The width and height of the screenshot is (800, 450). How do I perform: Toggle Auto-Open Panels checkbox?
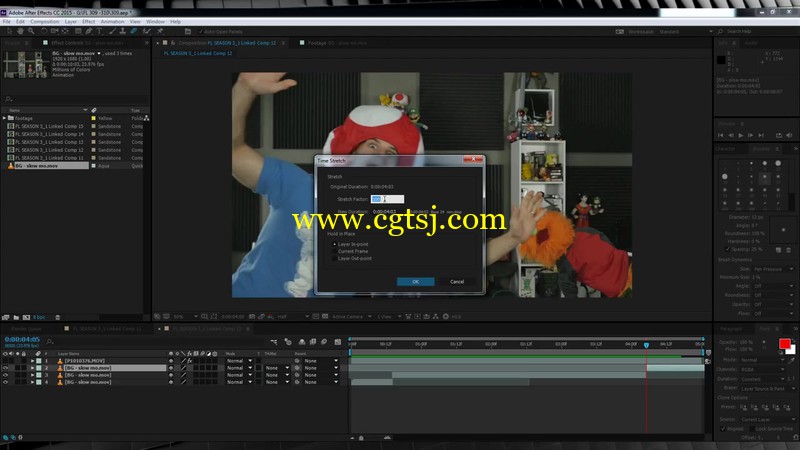(201, 32)
